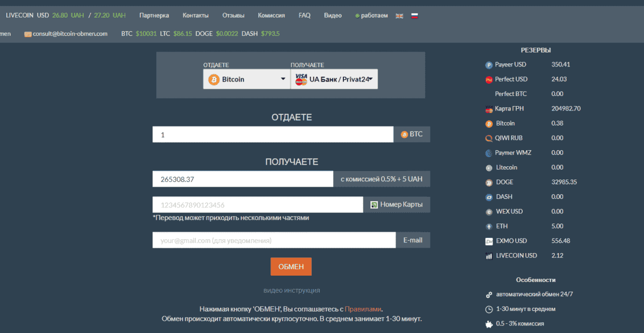Click the Bitcoin icon in the reserves panel
Viewport: 644px width, 333px height.
tap(489, 123)
